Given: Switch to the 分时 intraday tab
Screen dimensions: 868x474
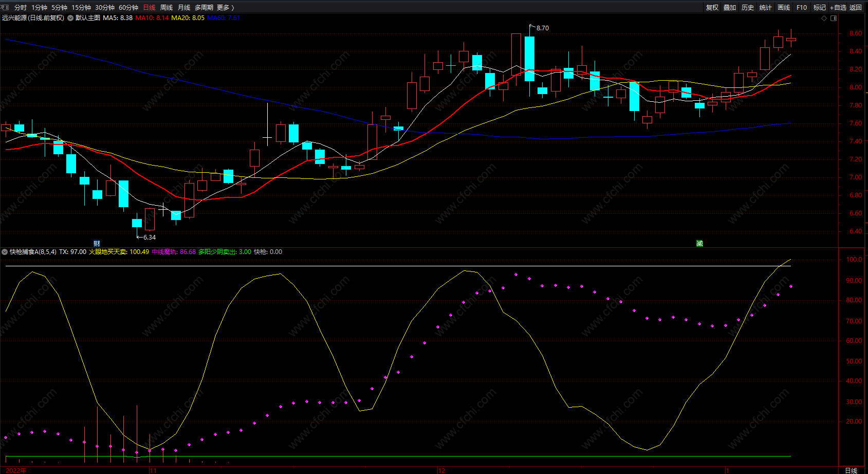Looking at the screenshot, I should [21, 7].
